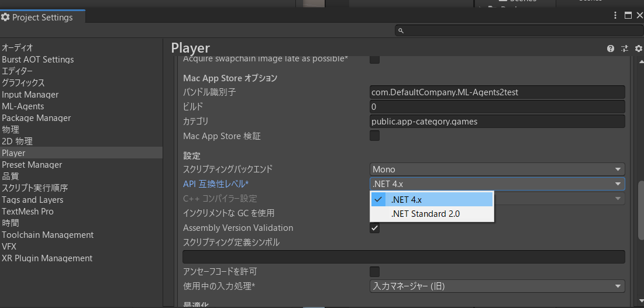Select 品質 settings category

81,176
